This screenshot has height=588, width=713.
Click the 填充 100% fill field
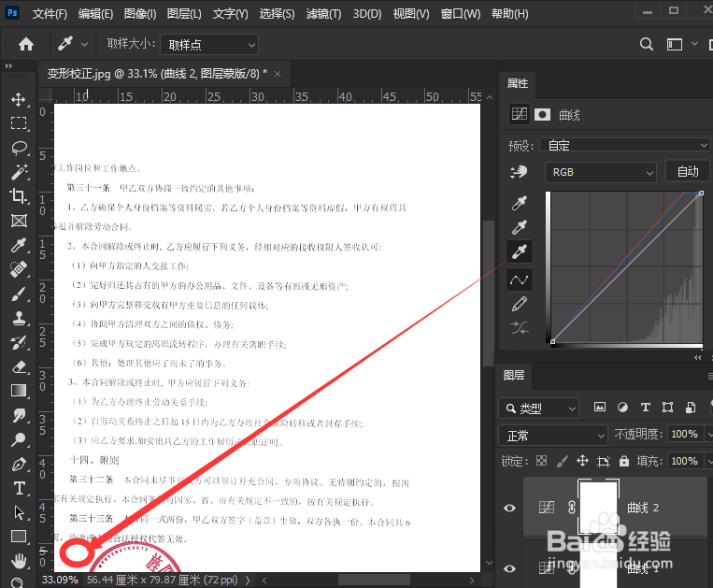(x=684, y=461)
